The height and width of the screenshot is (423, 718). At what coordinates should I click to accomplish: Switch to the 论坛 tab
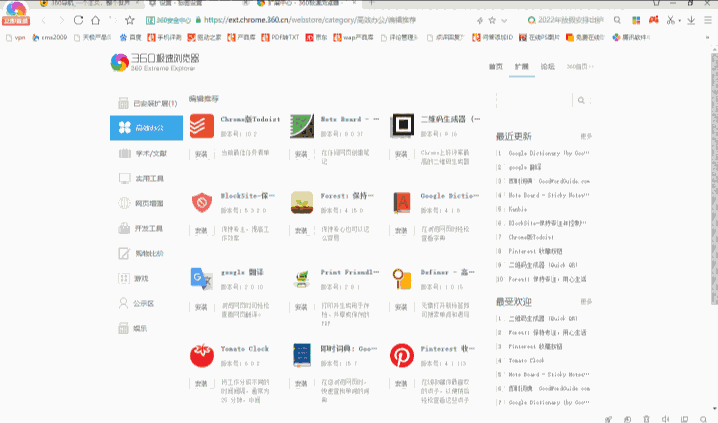548,67
